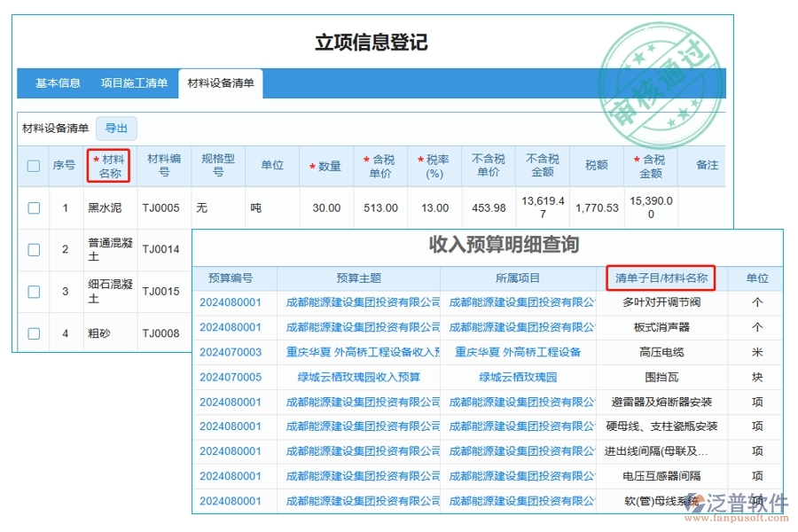The image size is (798, 532).
Task: Switch to the 基本信息 tab
Action: coord(57,82)
